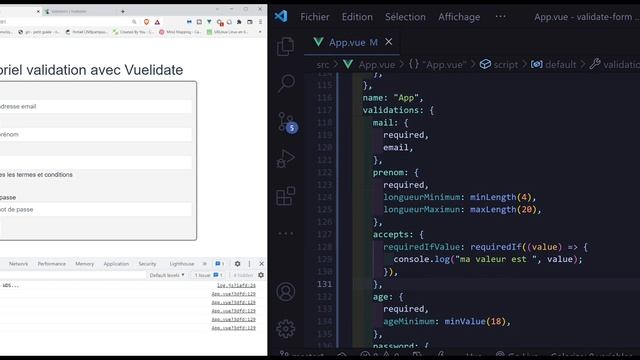
Task: Switch to the Performance DevTools tab
Action: coord(51,264)
